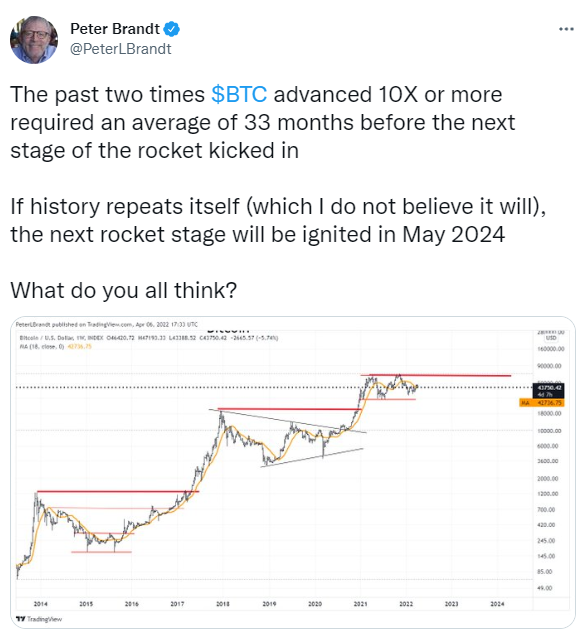Click Peter Brandt's profile avatar
Screen dimensions: 583x637
(34, 40)
